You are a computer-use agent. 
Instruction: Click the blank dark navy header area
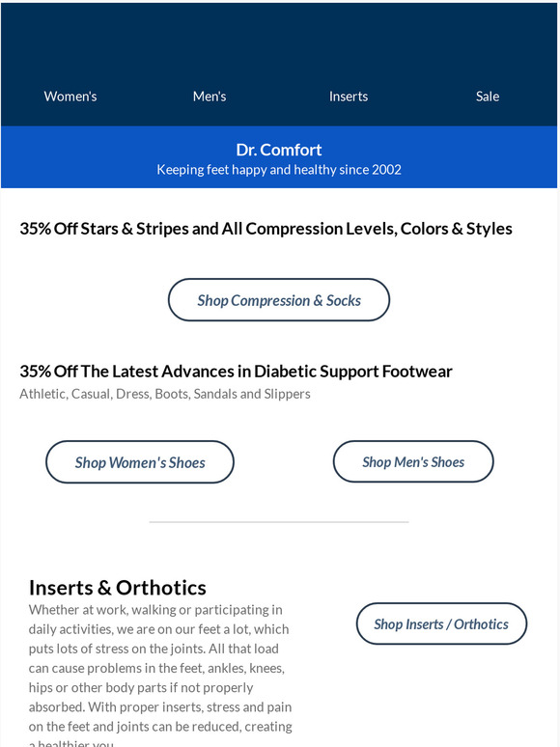click(x=279, y=41)
